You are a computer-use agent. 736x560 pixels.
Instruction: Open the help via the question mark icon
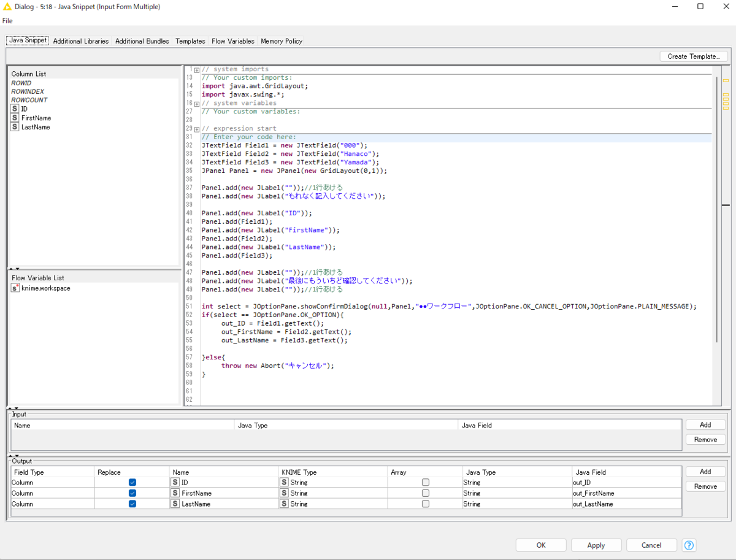(x=688, y=545)
